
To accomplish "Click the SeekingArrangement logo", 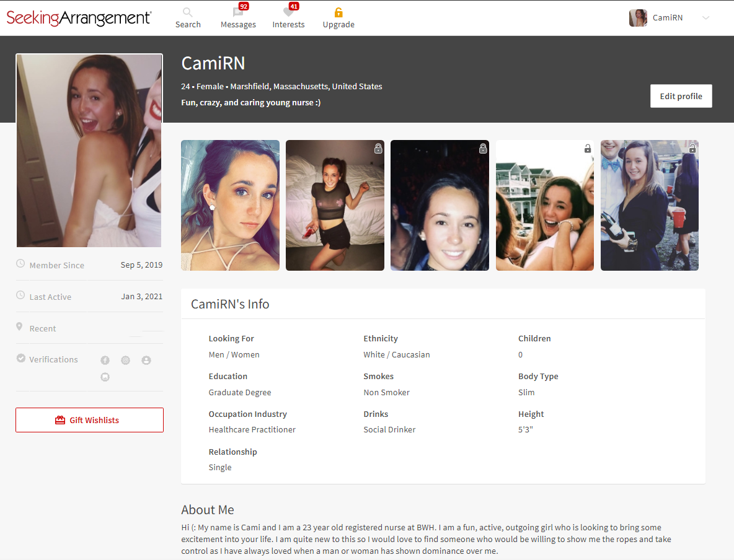I will (x=79, y=18).
